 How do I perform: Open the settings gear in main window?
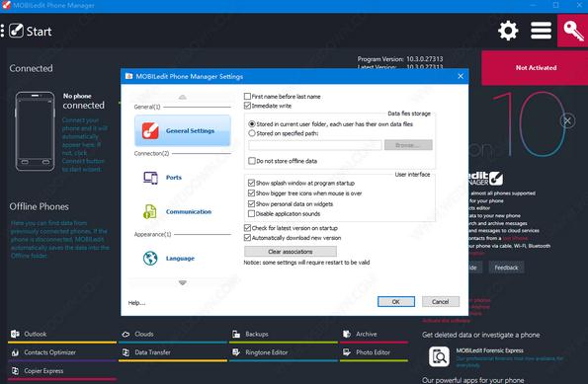(x=508, y=31)
